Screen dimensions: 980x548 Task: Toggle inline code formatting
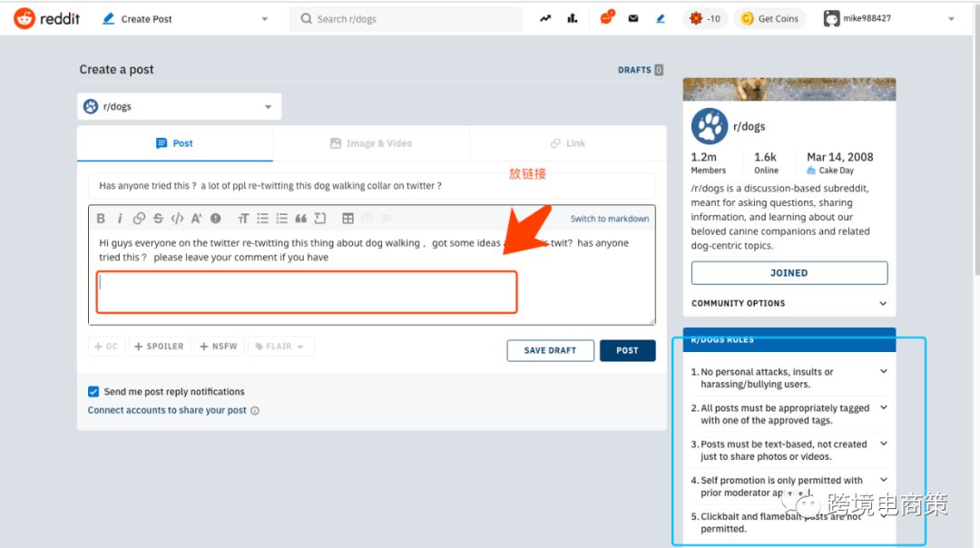point(178,218)
